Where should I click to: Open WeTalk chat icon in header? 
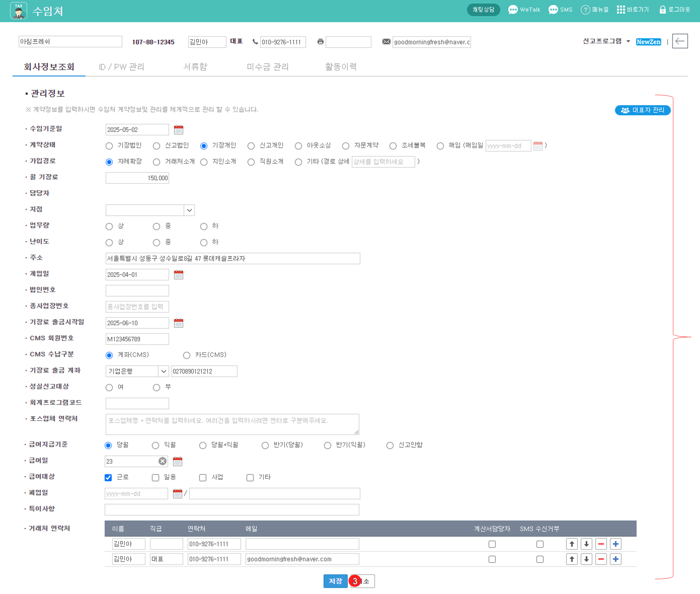[x=513, y=9]
